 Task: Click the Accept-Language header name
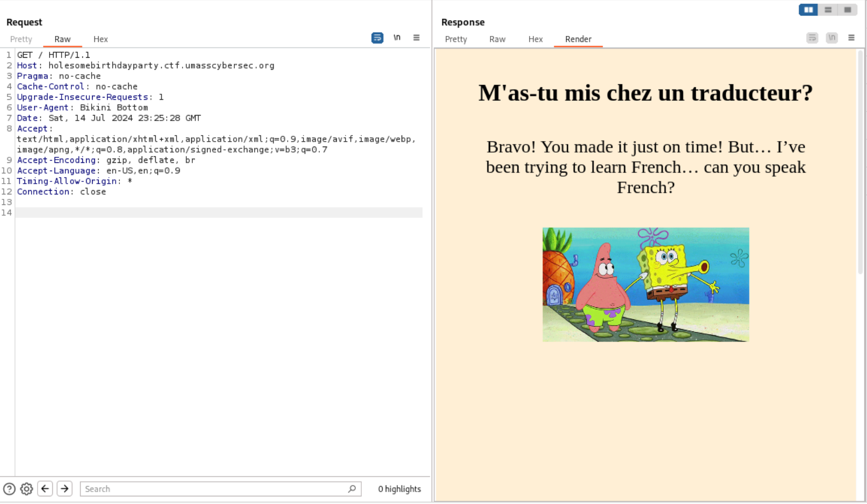pyautogui.click(x=56, y=171)
